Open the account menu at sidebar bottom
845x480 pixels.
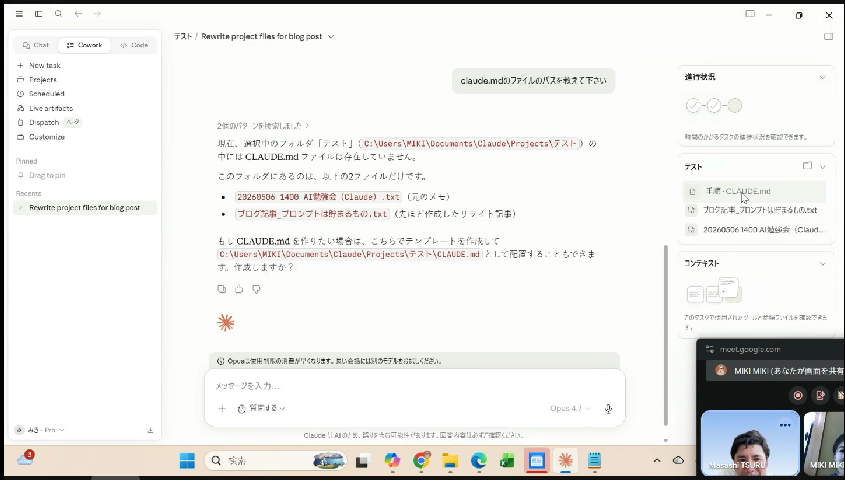coord(40,430)
